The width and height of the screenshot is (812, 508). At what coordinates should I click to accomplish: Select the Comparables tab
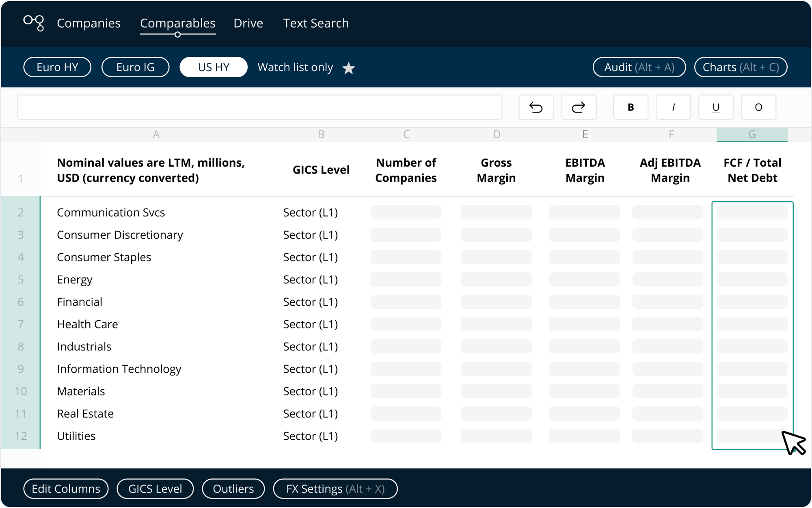[x=178, y=23]
